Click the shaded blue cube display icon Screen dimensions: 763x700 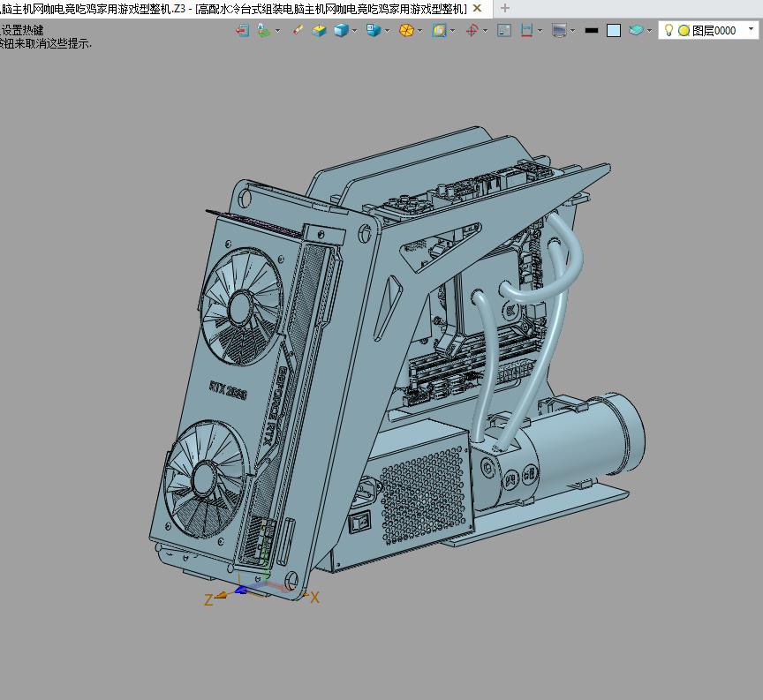click(341, 30)
